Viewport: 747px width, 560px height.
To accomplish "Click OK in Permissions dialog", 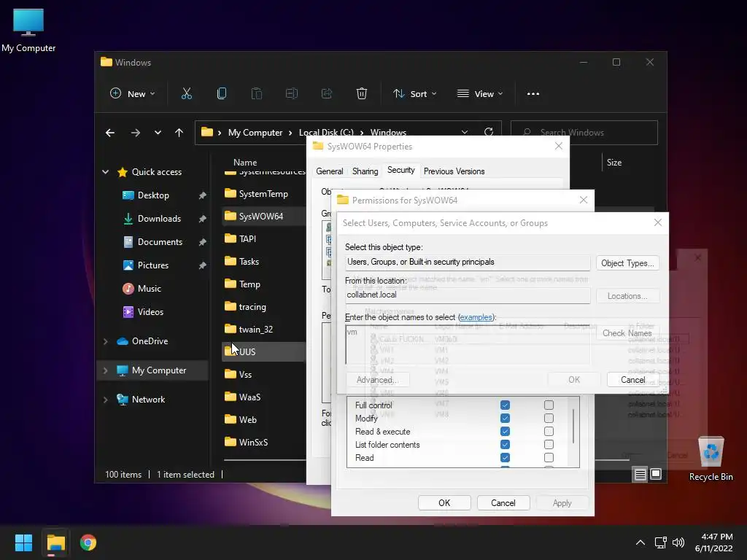I will click(444, 503).
